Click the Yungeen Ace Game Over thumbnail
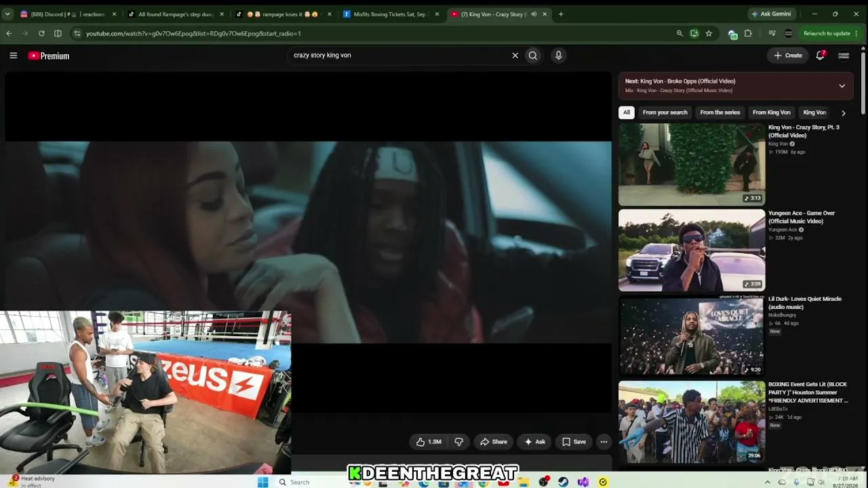The height and width of the screenshot is (488, 868). (x=692, y=250)
